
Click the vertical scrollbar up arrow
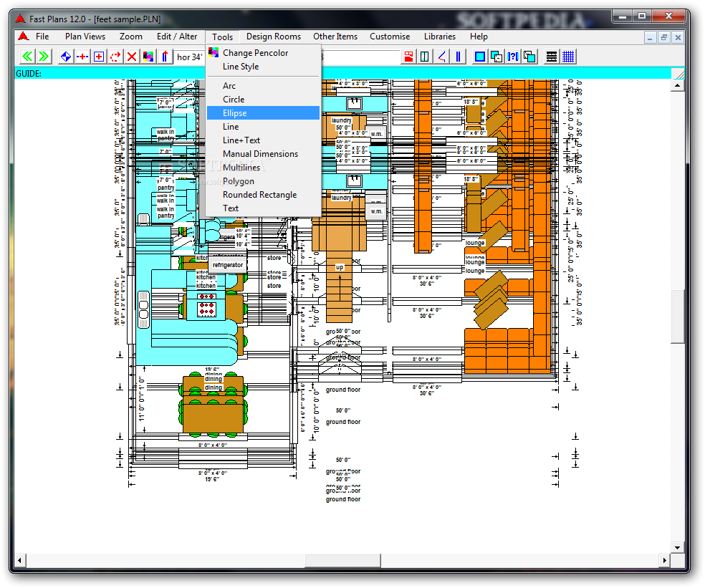pos(678,85)
